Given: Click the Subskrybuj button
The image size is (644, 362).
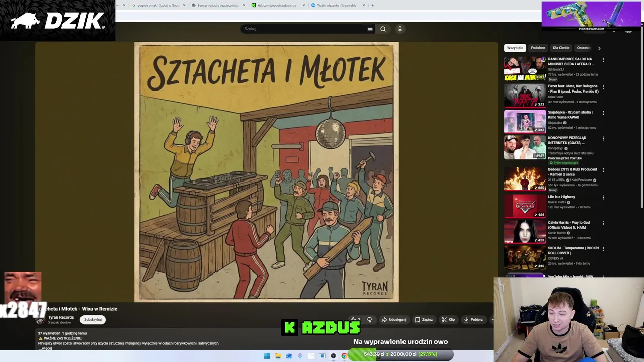Looking at the screenshot, I should click(x=93, y=319).
